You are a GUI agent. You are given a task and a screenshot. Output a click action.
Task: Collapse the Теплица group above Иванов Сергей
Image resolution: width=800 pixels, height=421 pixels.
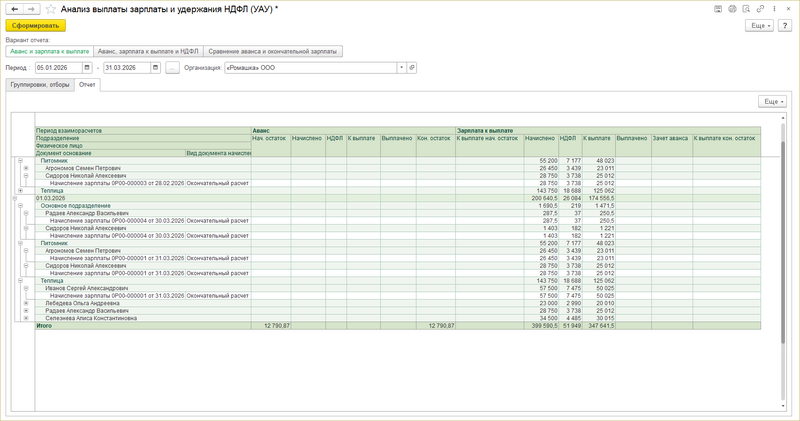(x=20, y=281)
